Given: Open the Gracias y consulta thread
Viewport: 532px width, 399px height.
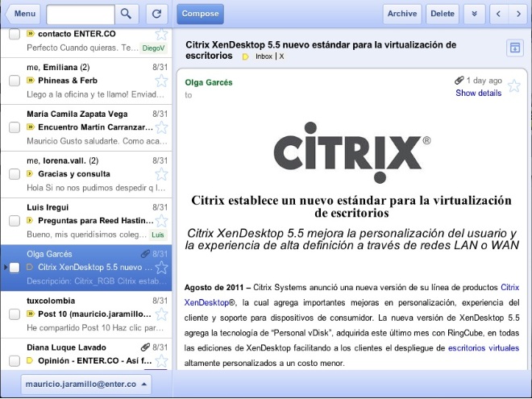Looking at the screenshot, I should [86, 174].
